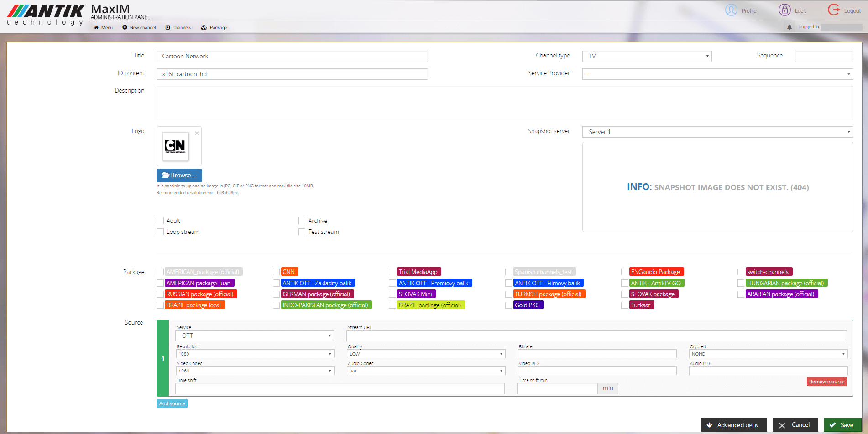Click the Logout arrow icon
868x434 pixels.
[834, 10]
